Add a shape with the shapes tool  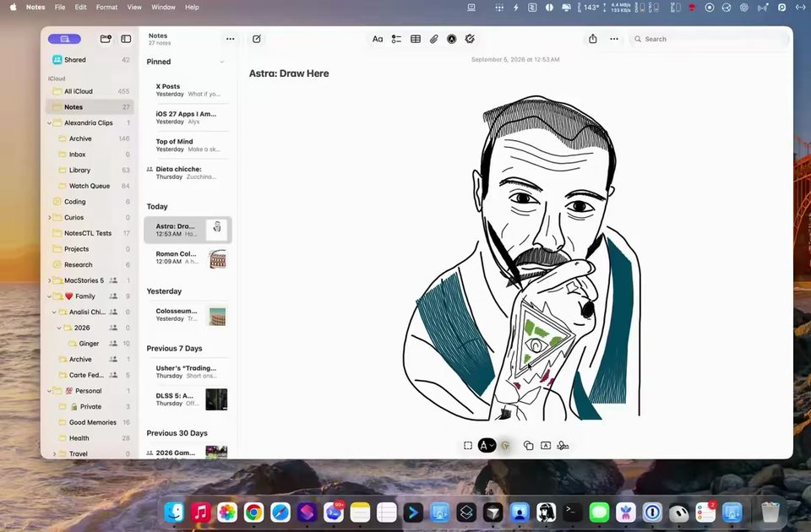[528, 445]
